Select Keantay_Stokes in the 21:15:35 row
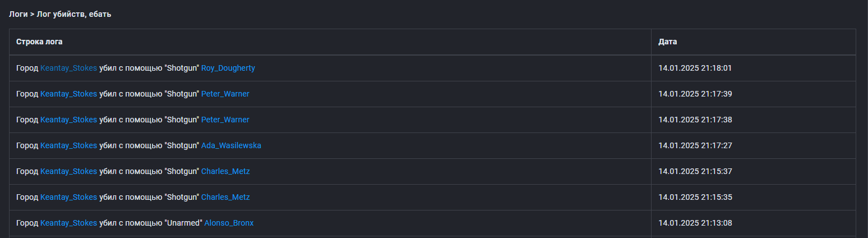 tap(68, 197)
